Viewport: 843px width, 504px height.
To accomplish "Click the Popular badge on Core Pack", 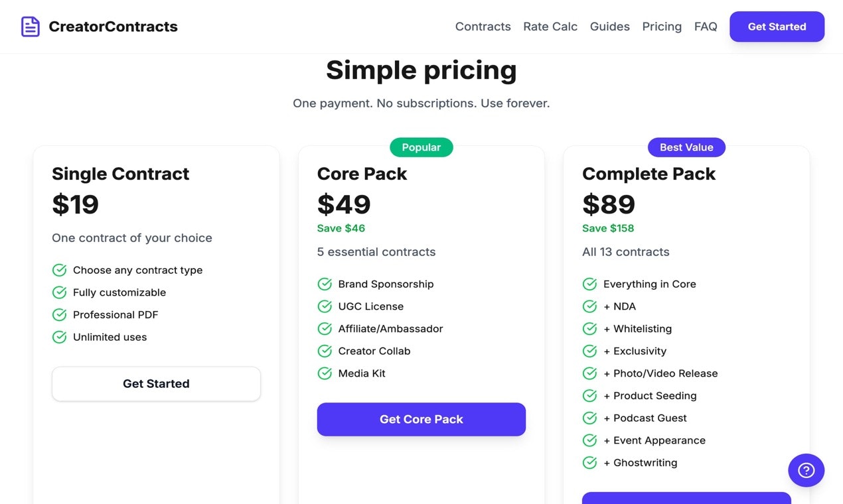I will point(421,147).
